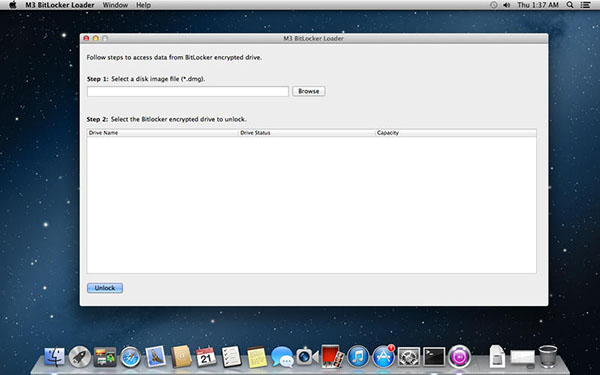Click volume speaker icon in menu bar
Viewport: 600px width, 375px height.
[507, 5]
